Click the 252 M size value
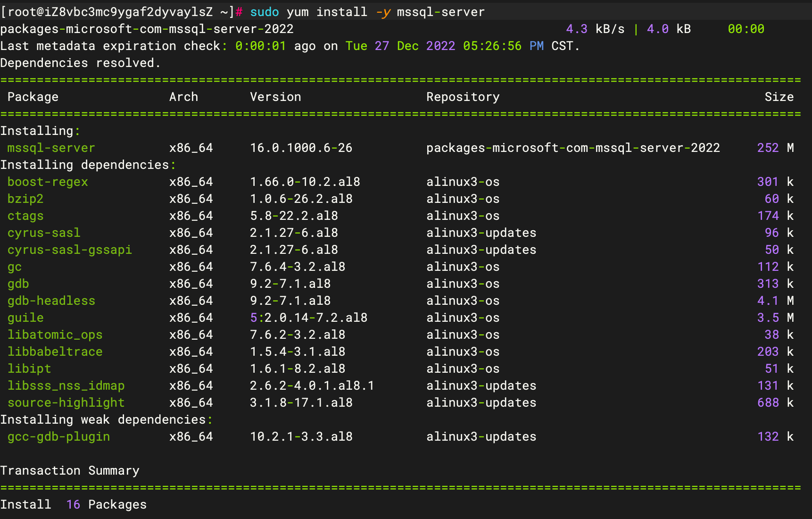 coord(775,148)
